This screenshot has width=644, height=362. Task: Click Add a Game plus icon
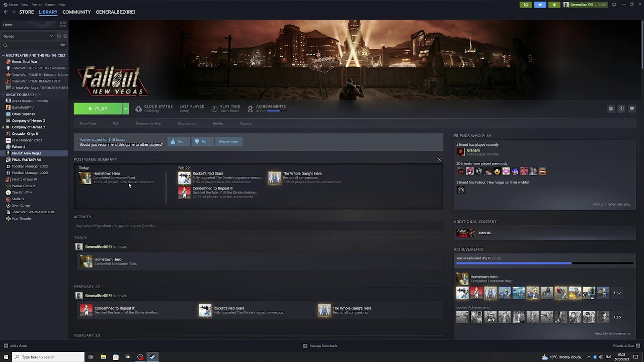[6, 345]
